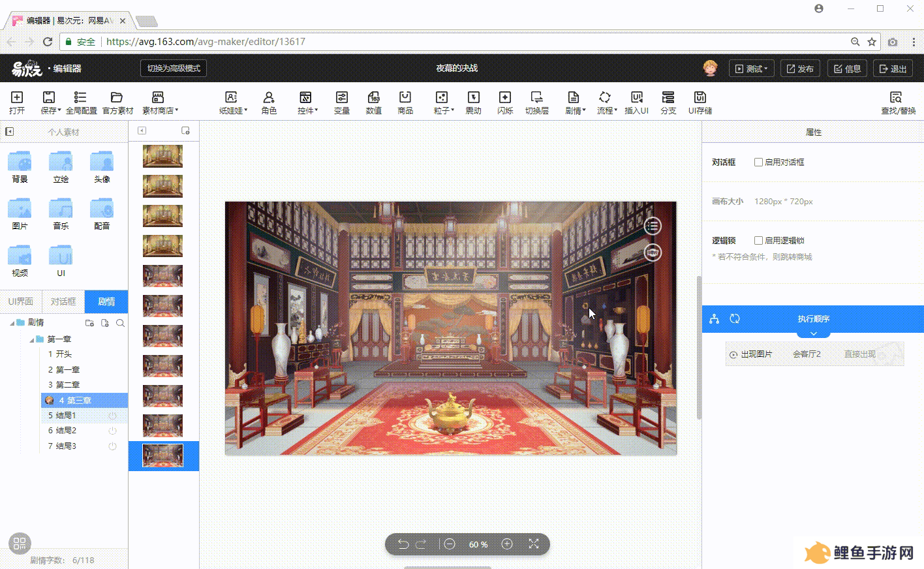
Task: Click the list menu circle icon on canvas
Action: 653,226
